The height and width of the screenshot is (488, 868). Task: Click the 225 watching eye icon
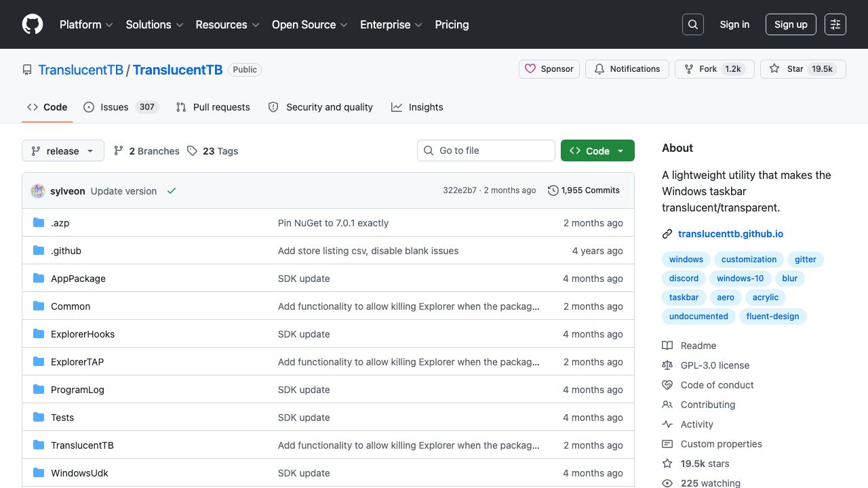coord(667,483)
